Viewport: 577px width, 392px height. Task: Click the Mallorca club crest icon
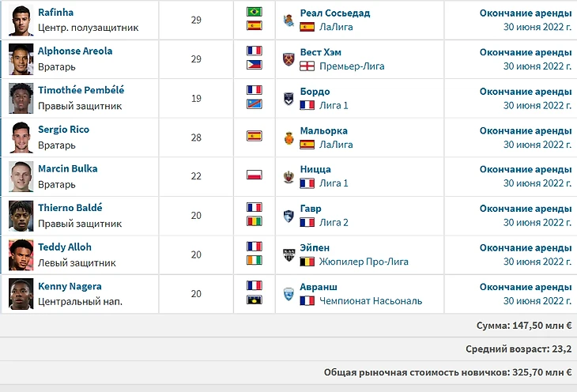click(x=288, y=138)
